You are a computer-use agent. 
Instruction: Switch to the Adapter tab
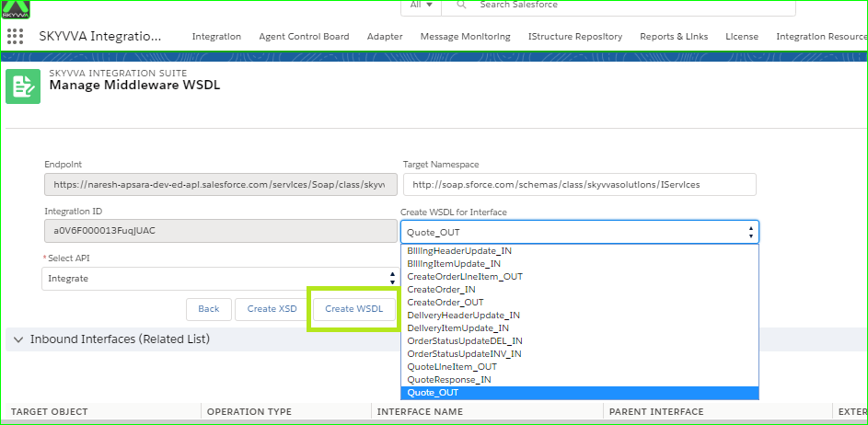tap(385, 37)
